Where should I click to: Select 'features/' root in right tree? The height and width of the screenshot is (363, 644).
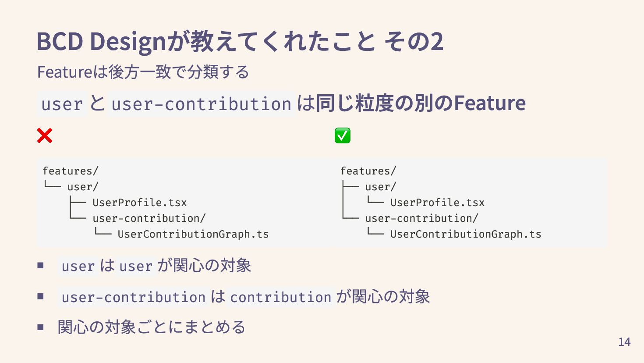368,171
